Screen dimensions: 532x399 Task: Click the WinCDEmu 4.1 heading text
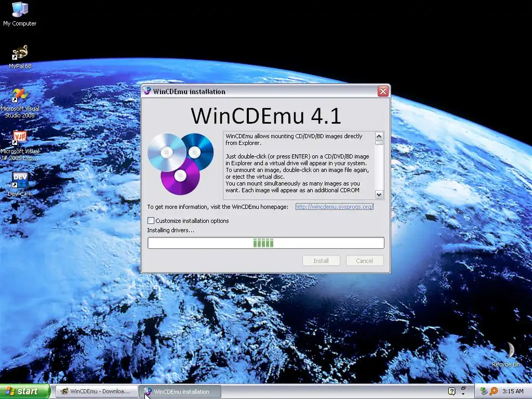click(x=265, y=116)
